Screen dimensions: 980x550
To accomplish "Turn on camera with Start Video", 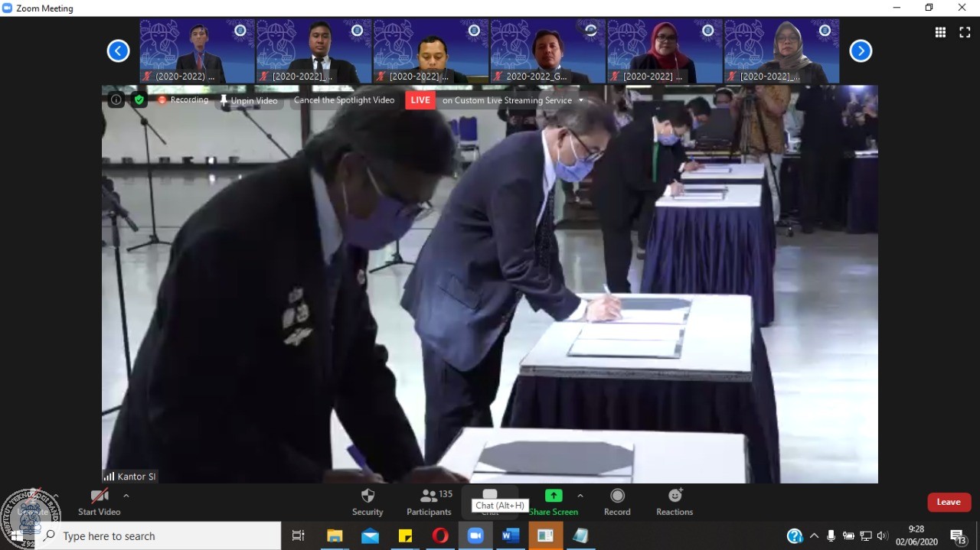I will 100,501.
